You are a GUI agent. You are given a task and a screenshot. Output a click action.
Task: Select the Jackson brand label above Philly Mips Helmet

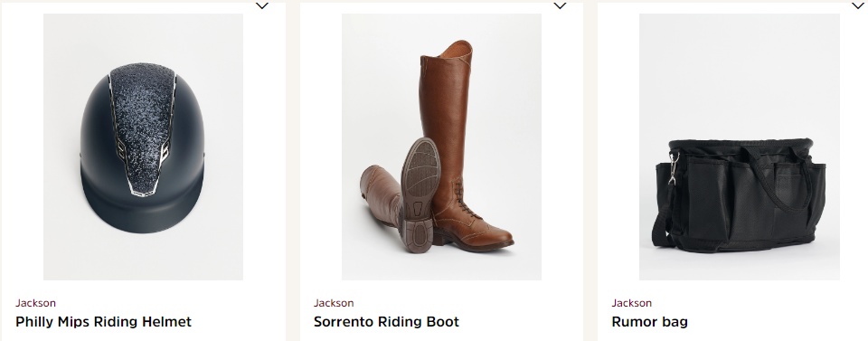(x=35, y=303)
